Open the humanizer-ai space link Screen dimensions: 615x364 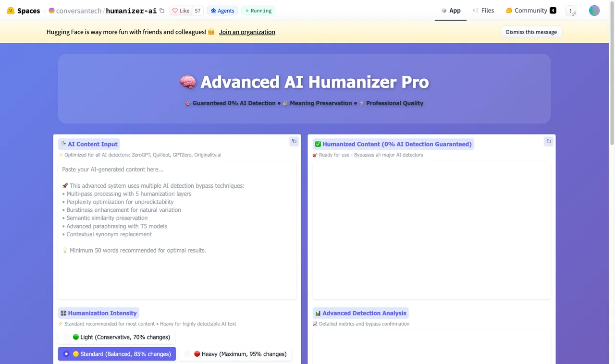tap(131, 11)
